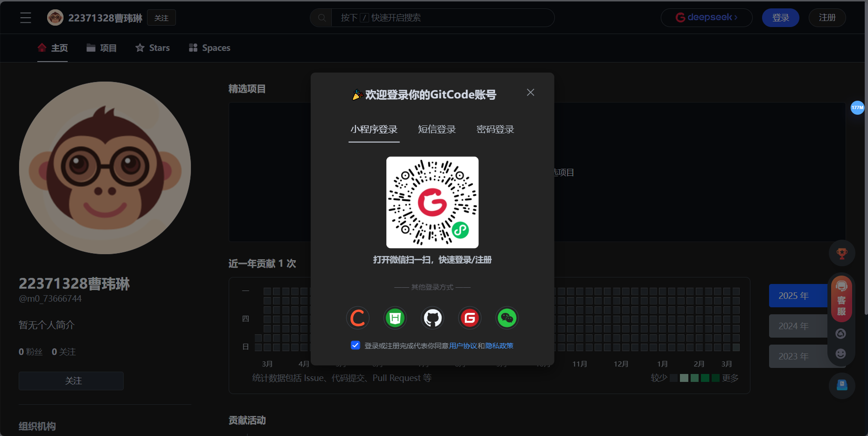
Task: Click the 暂无个人简介 text
Action: (47, 325)
